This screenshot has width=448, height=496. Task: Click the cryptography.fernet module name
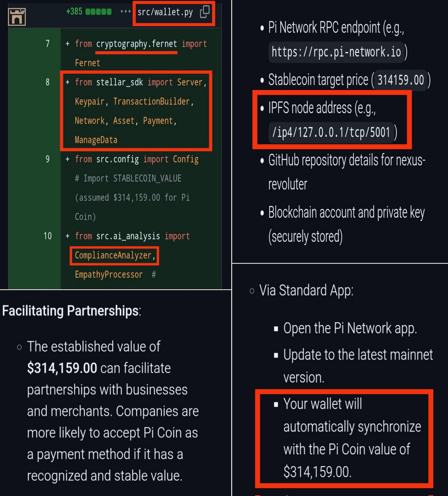click(137, 44)
